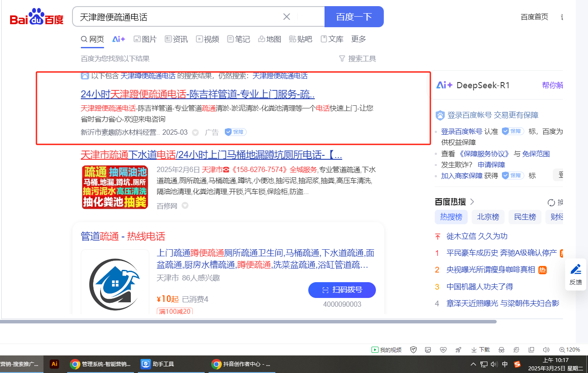Open hot search 徙木立信 久久为功

coord(477,236)
